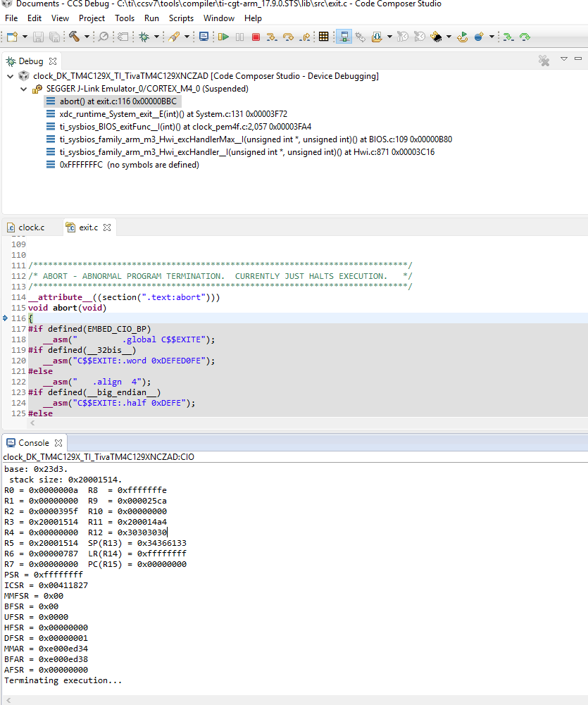Collapse the SEGGER J-Link Emulator node
Viewport: 588px width, 705px height.
[x=23, y=89]
